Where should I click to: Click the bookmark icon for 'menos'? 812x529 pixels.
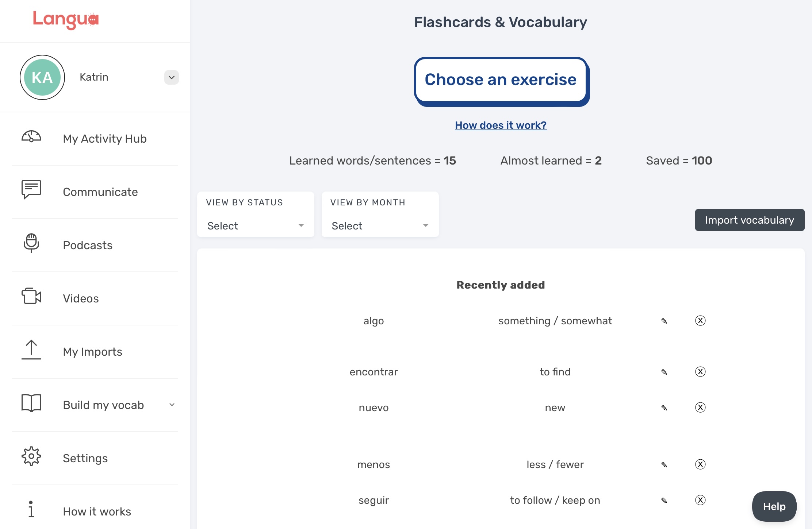click(x=664, y=464)
